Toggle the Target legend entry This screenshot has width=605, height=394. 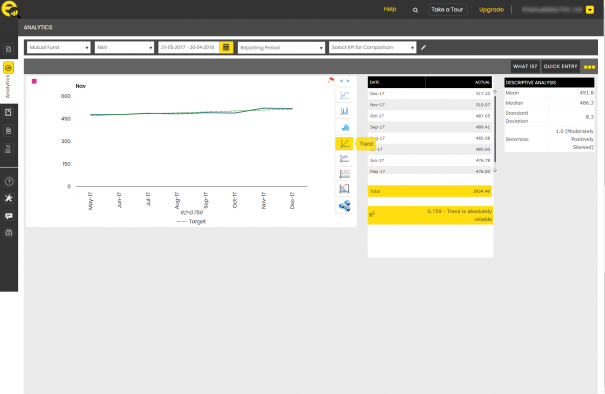(191, 222)
